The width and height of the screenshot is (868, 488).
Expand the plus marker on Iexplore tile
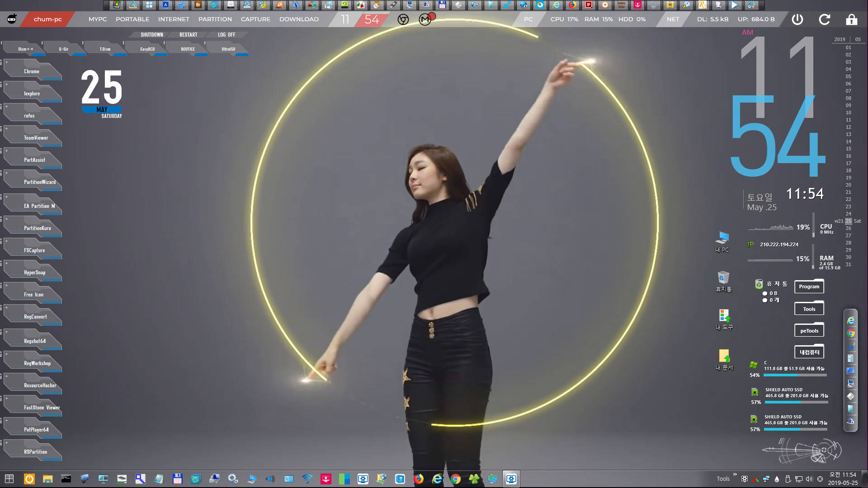[x=6, y=84]
